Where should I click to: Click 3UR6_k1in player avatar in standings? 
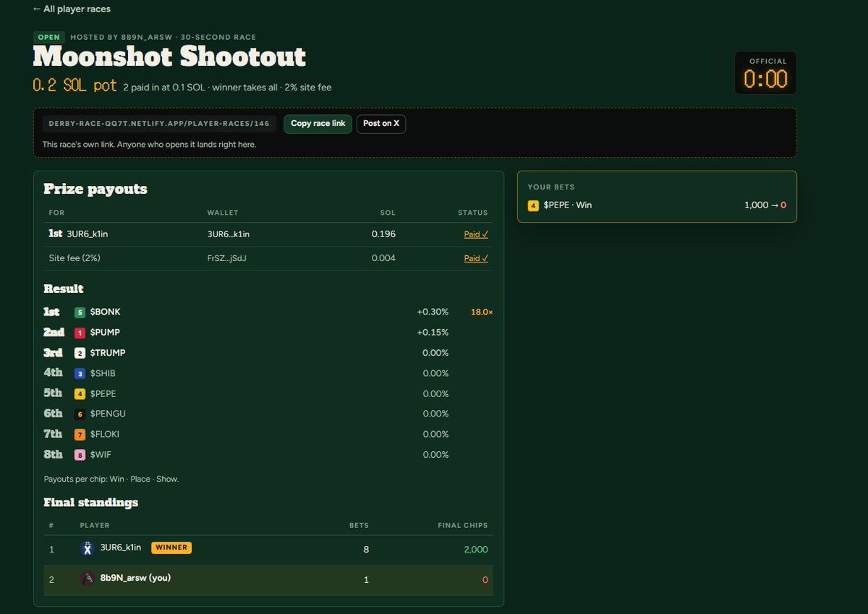pos(88,548)
